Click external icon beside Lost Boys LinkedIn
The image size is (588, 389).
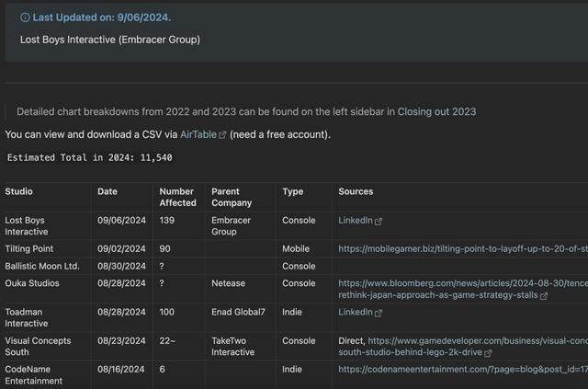379,221
